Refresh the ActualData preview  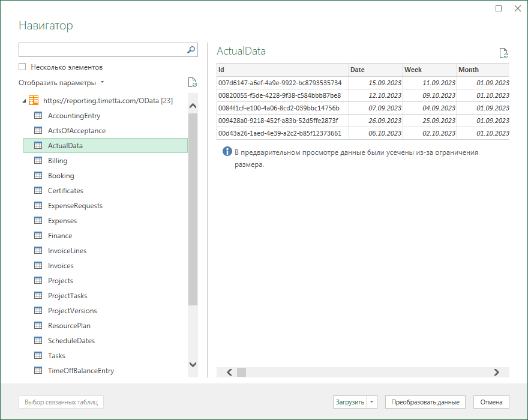coord(504,53)
